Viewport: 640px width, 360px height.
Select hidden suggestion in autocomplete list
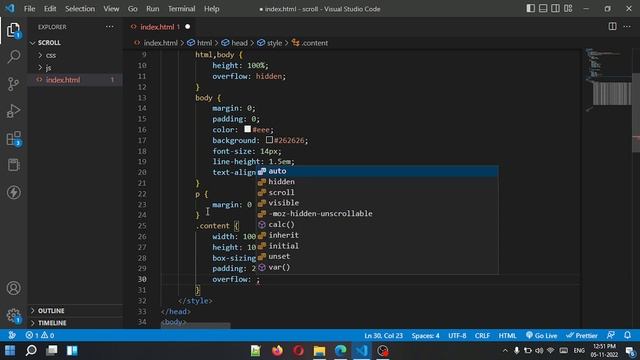pos(377,182)
